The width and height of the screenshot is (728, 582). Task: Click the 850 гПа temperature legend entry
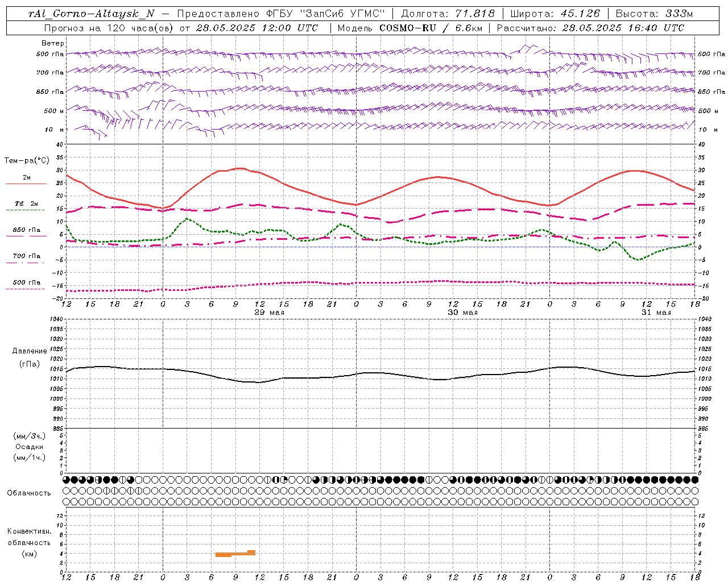27,230
